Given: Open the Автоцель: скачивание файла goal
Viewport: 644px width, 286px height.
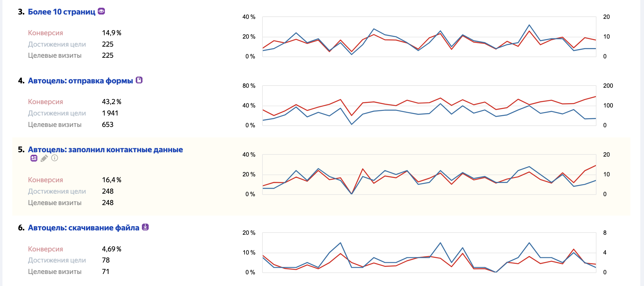Looking at the screenshot, I should [x=84, y=228].
